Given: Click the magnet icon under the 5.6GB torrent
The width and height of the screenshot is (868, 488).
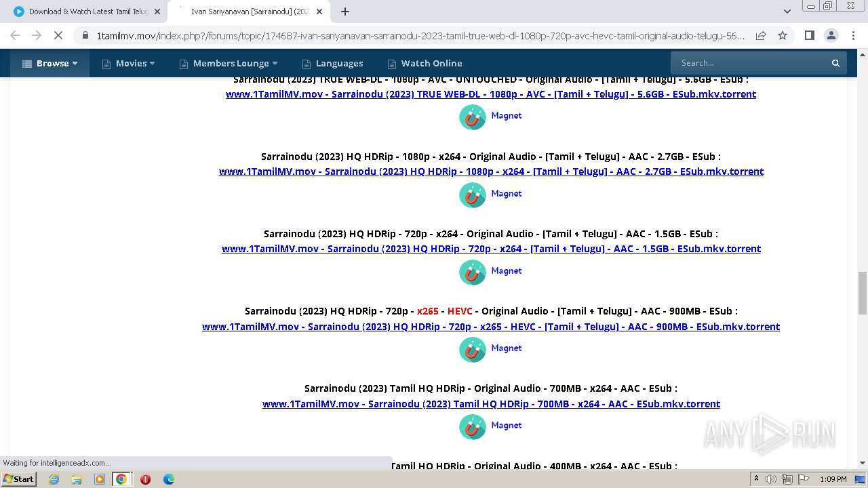Looking at the screenshot, I should point(473,117).
